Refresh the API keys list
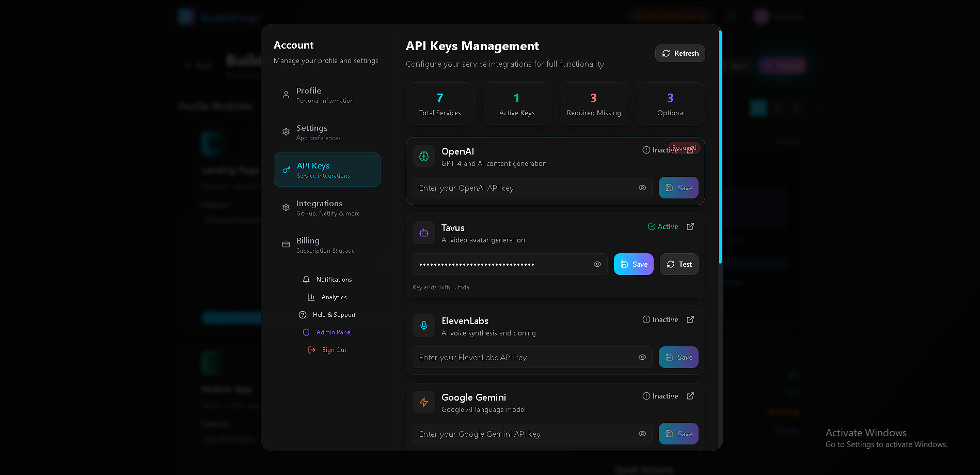This screenshot has width=980, height=475. coord(680,53)
